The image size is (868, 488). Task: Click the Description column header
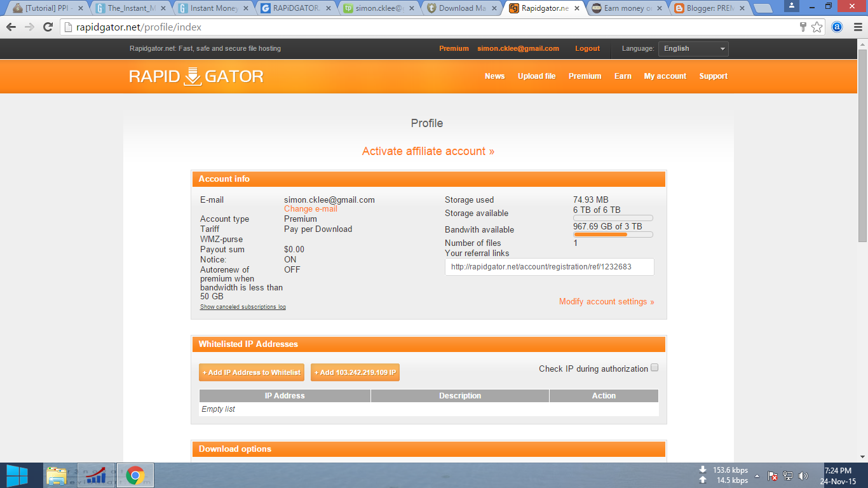[460, 396]
